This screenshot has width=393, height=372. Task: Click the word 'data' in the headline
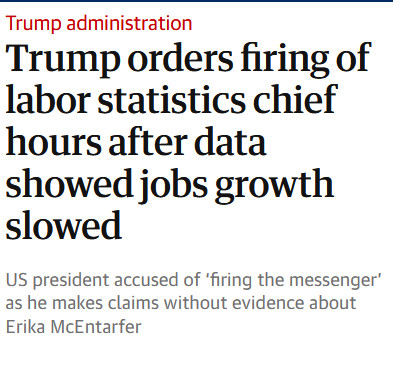tap(230, 141)
